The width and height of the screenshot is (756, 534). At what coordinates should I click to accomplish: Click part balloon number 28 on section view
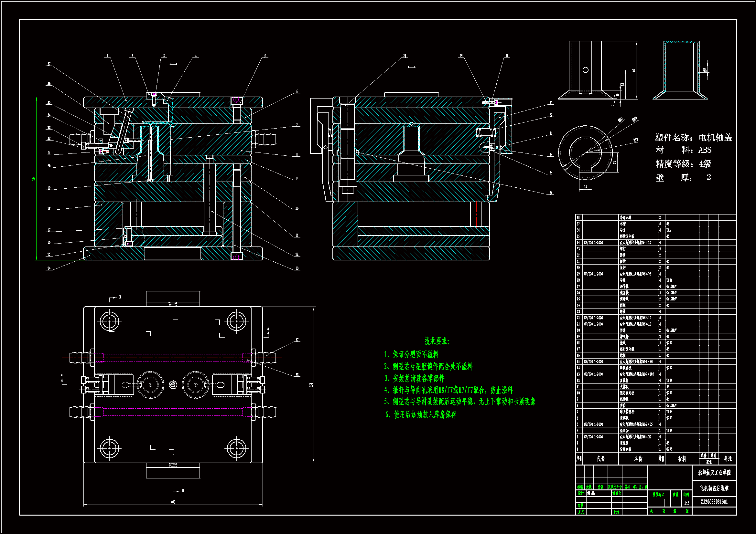pos(405,56)
